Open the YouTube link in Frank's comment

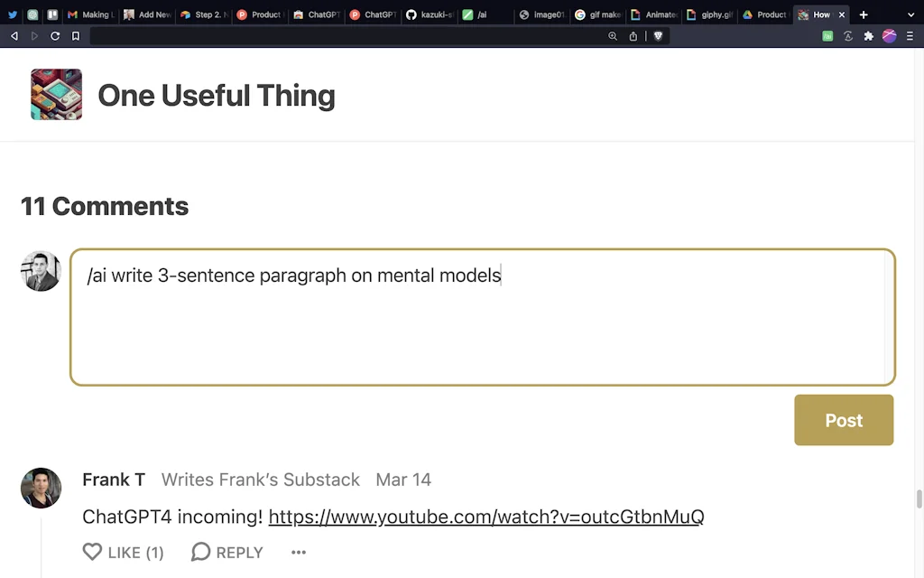coord(485,517)
